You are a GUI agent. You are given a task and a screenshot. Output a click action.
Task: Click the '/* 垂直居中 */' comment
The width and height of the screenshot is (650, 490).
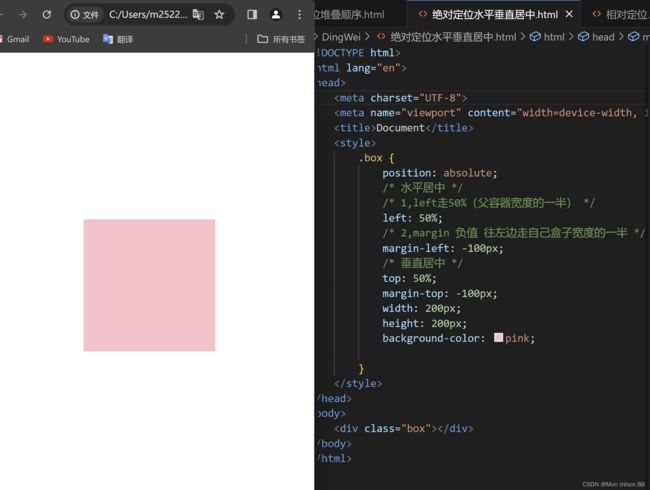[422, 263]
